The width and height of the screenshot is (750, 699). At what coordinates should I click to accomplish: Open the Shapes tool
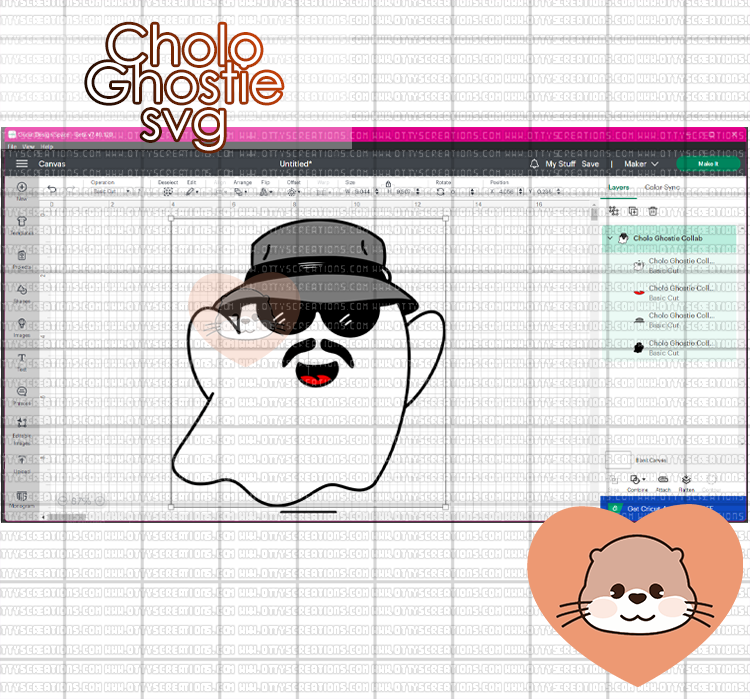click(x=21, y=292)
